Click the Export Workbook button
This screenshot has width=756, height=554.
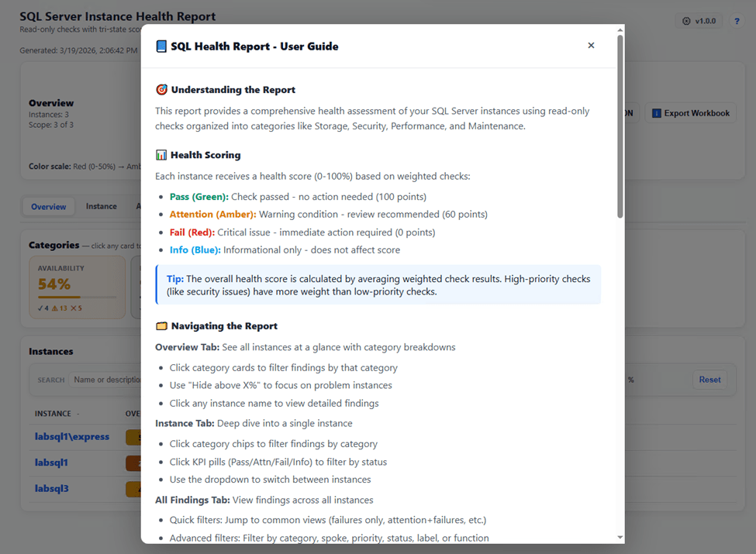click(690, 113)
